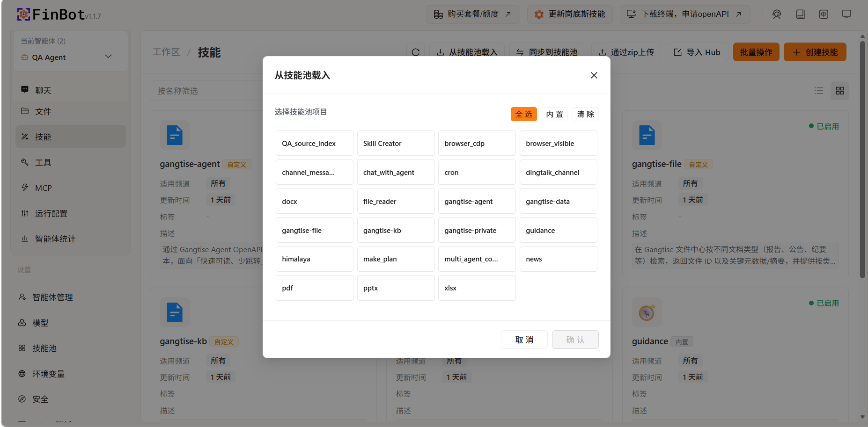Viewport: 868px width, 427px height.
Task: Click the gangtise-kb card document icon
Action: [x=175, y=312]
